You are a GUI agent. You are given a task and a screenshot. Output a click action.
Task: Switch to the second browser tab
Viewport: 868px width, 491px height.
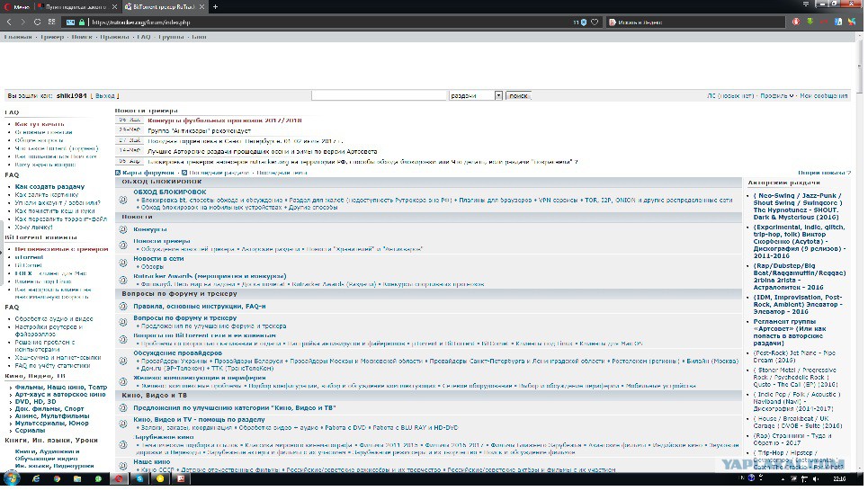76,6
